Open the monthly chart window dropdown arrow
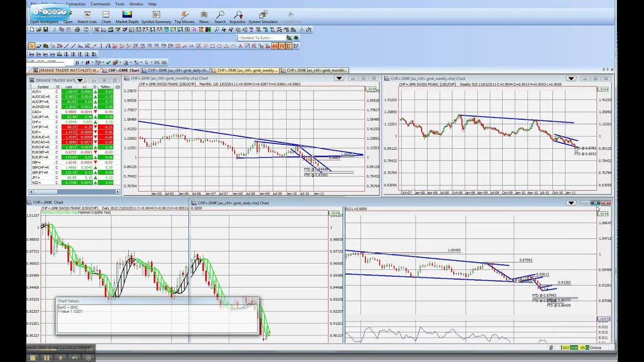The image size is (644, 362). (x=339, y=78)
